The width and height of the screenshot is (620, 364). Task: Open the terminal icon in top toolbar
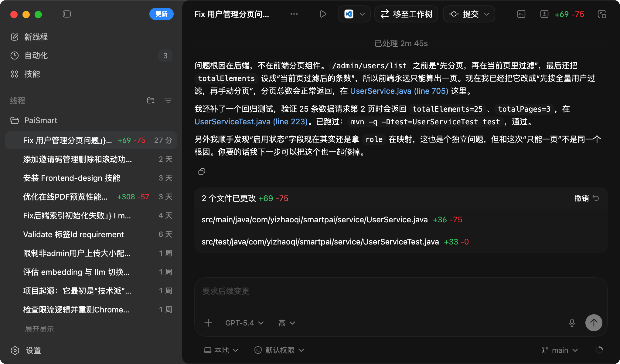(x=521, y=14)
